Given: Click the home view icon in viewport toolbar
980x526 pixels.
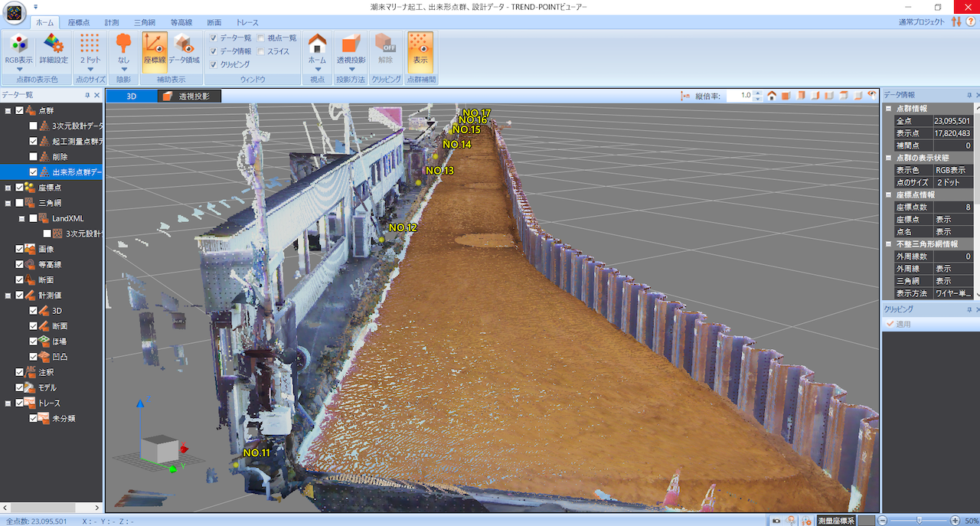Looking at the screenshot, I should 772,96.
